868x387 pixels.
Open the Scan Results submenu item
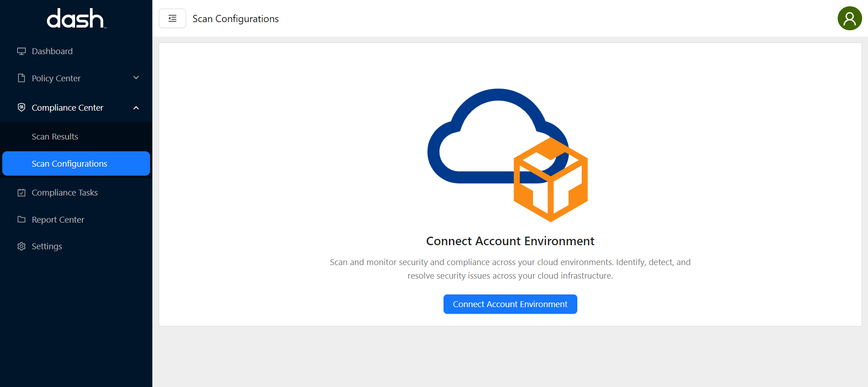pyautogui.click(x=55, y=136)
